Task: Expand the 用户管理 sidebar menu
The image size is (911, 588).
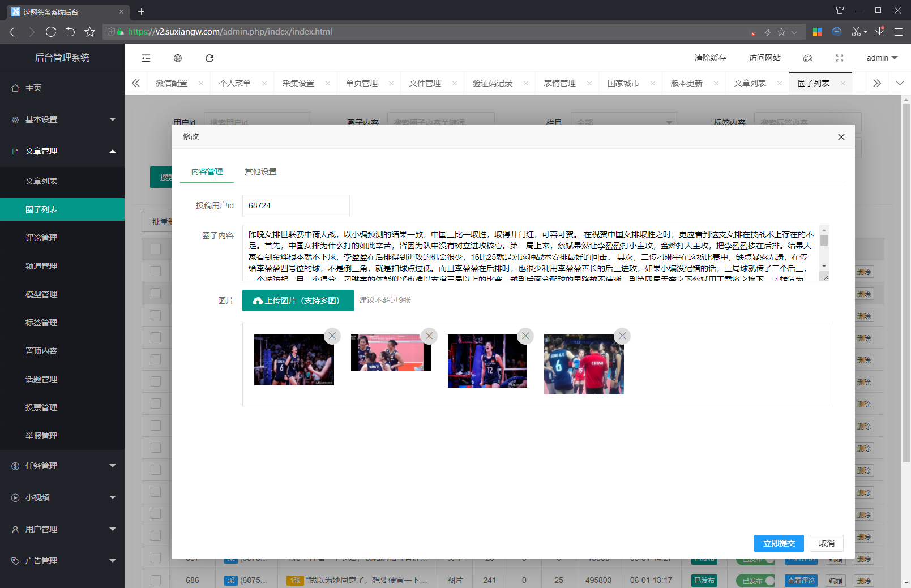Action: (x=62, y=529)
